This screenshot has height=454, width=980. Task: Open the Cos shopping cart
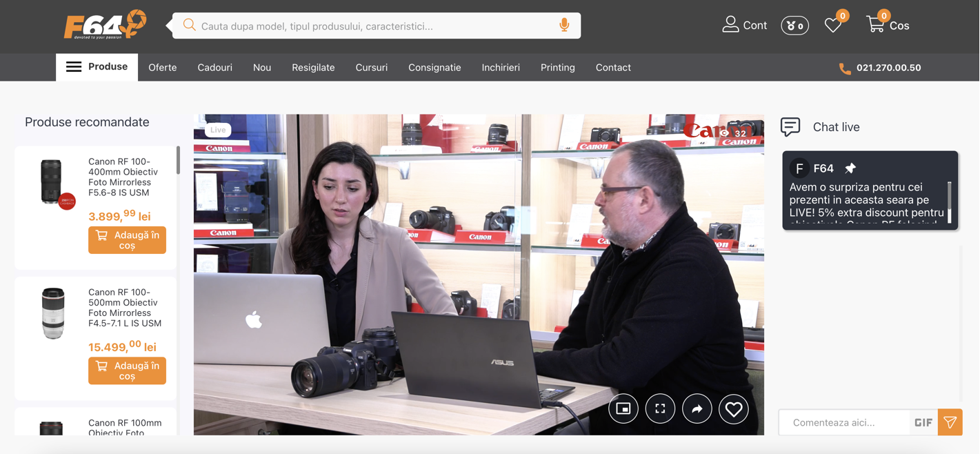pyautogui.click(x=888, y=25)
